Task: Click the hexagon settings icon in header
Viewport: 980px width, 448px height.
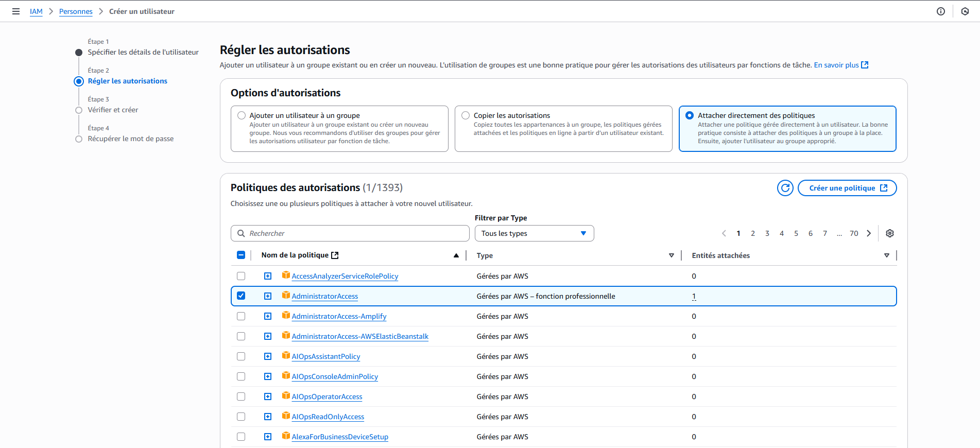Action: 965,11
